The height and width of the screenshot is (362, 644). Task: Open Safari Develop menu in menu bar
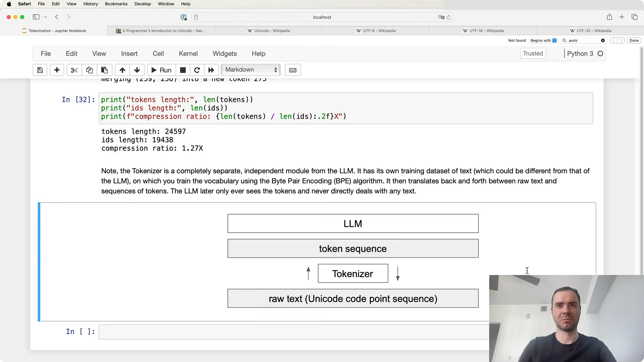pos(143,4)
